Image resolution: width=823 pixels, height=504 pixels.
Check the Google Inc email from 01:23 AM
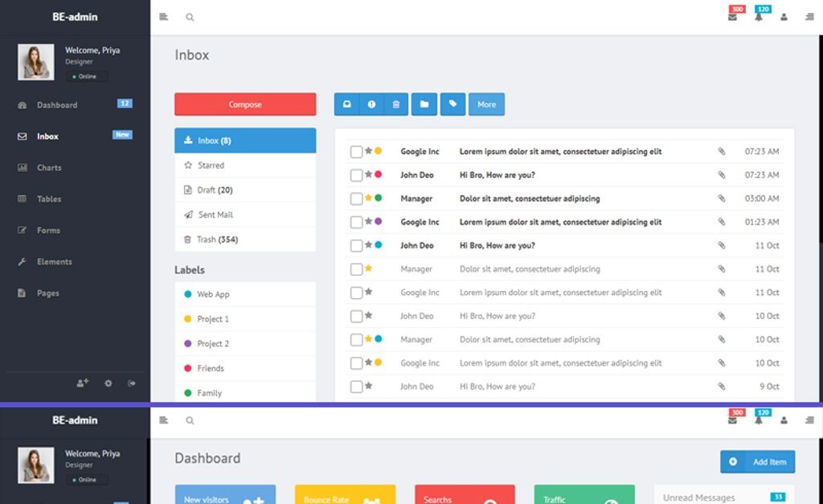[356, 222]
